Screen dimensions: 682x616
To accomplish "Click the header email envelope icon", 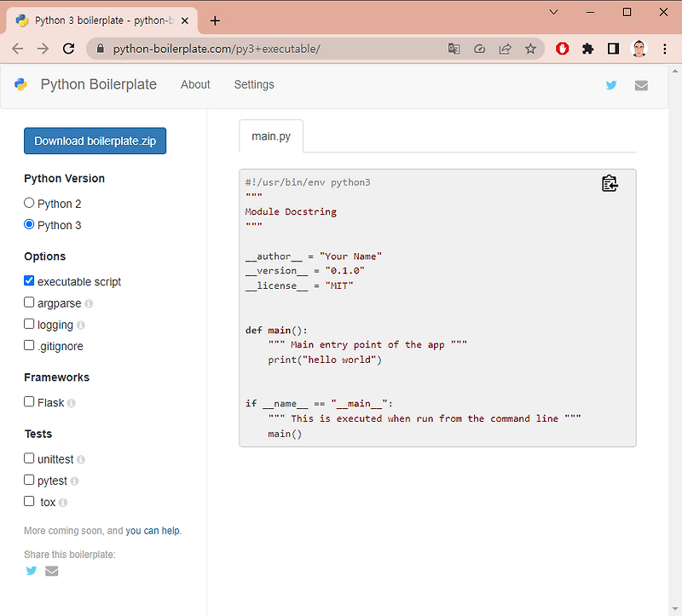I will (x=641, y=86).
